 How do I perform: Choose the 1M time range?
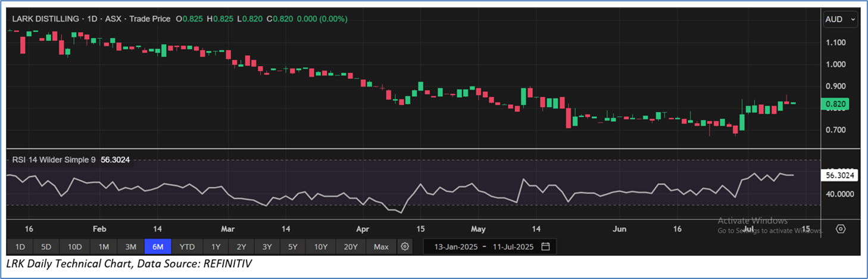104,247
